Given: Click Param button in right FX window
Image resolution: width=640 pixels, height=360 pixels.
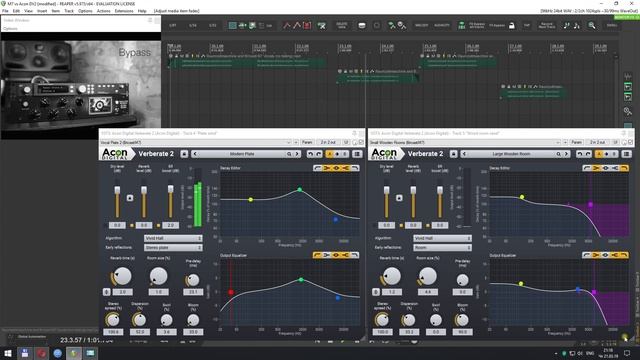Looking at the screenshot, I should (576, 142).
